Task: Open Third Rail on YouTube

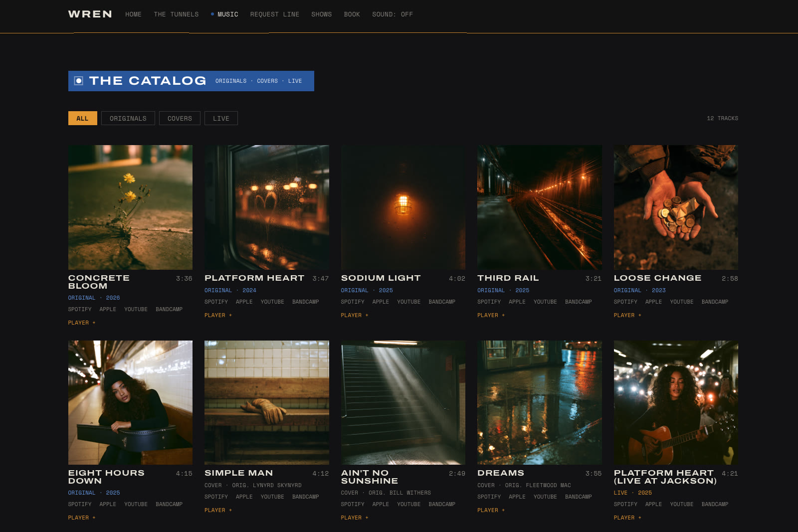Action: click(545, 302)
